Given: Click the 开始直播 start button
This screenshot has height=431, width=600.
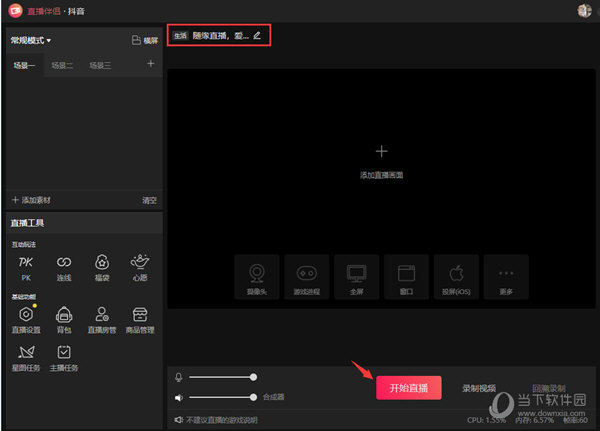Looking at the screenshot, I should (408, 388).
